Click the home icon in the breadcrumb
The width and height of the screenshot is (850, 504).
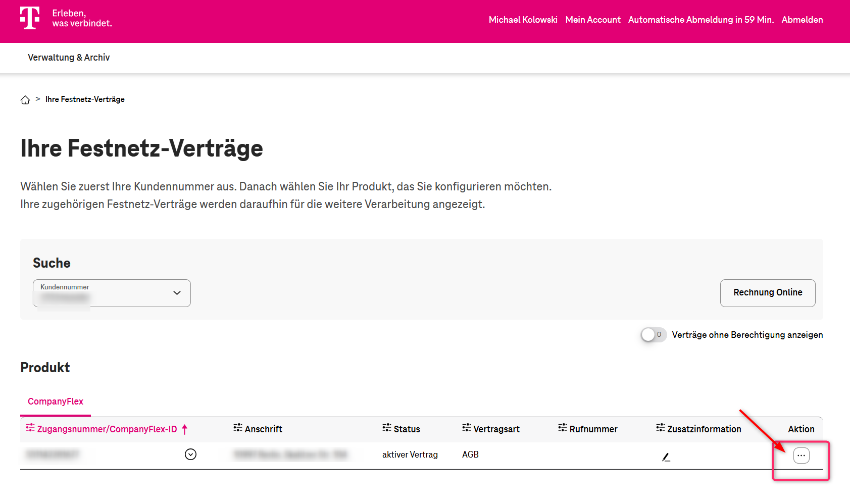[25, 99]
